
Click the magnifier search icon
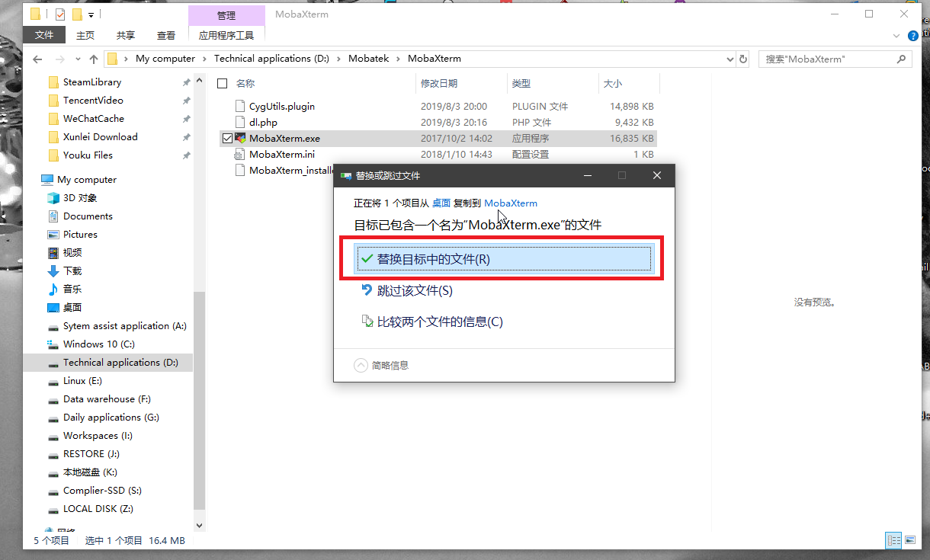pos(902,59)
